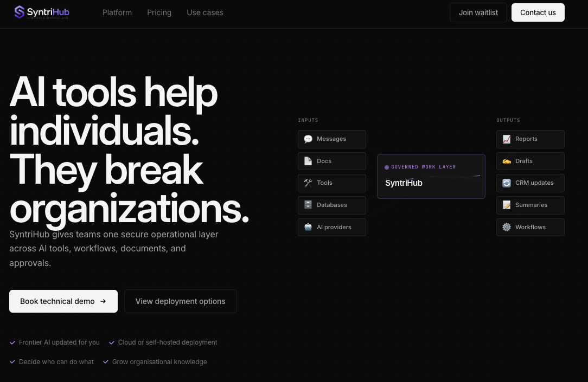Click the SyntriHub card title

pos(404,183)
